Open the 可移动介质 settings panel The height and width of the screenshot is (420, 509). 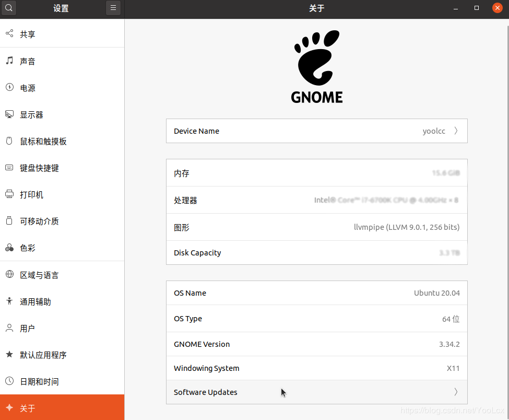click(39, 221)
